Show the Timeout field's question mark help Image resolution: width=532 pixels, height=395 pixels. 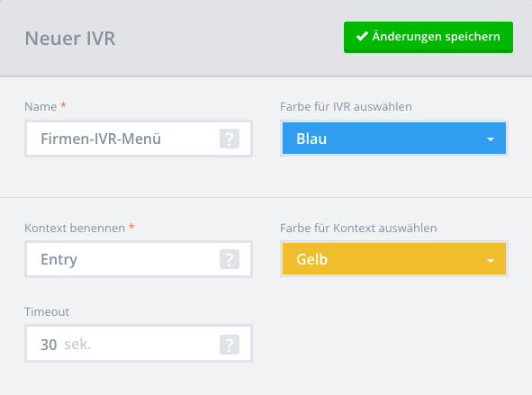point(230,345)
